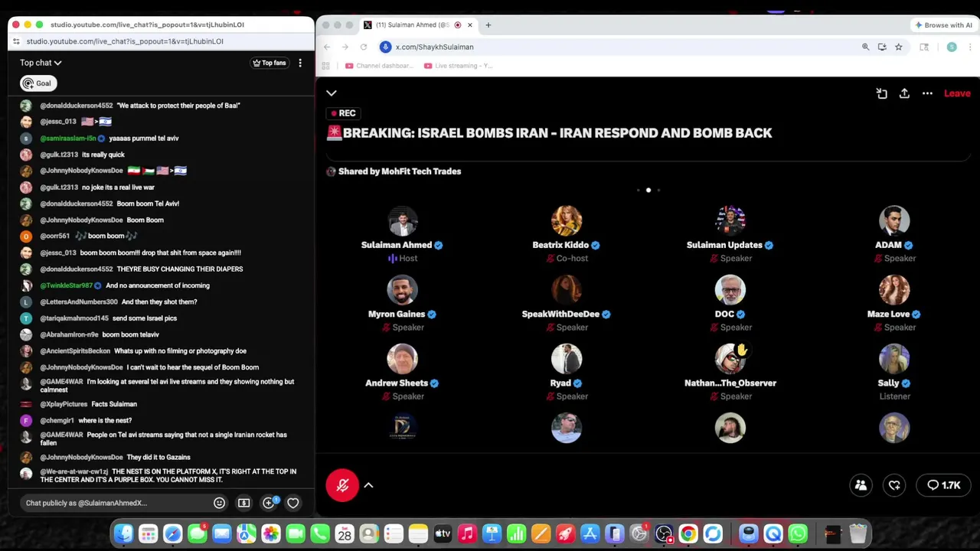
Task: Reload the X page
Action: [x=364, y=47]
